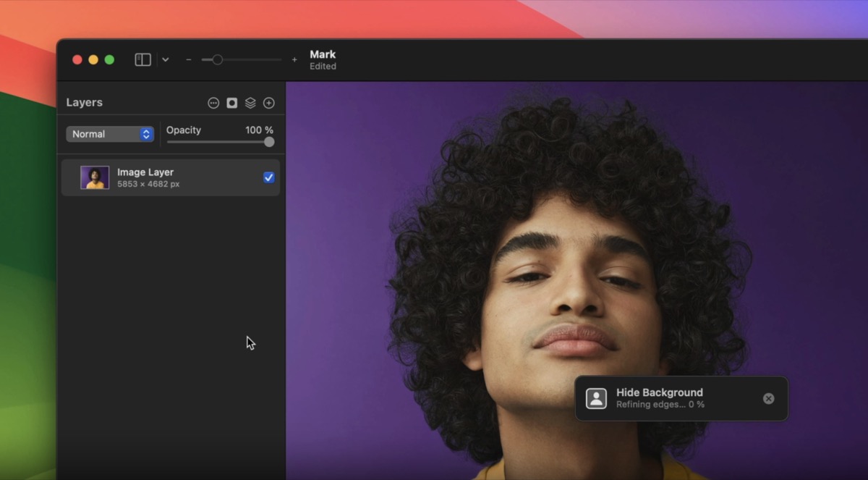Adjust the zoom slider in title bar
The width and height of the screenshot is (868, 480).
click(x=217, y=60)
